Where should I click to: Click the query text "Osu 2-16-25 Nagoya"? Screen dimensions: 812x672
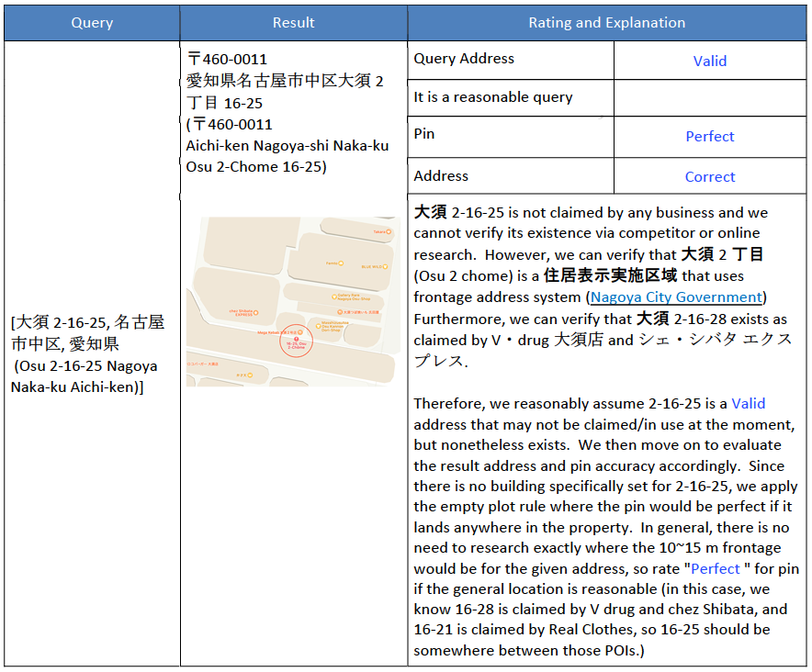[x=86, y=366]
